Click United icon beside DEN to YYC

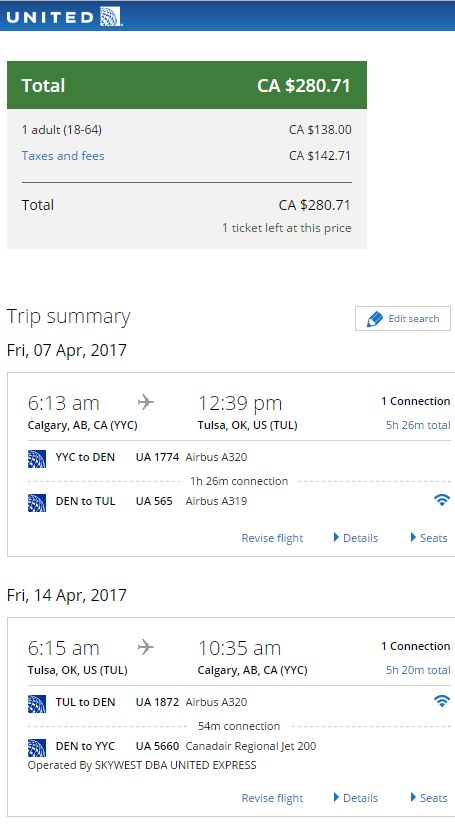coord(37,748)
